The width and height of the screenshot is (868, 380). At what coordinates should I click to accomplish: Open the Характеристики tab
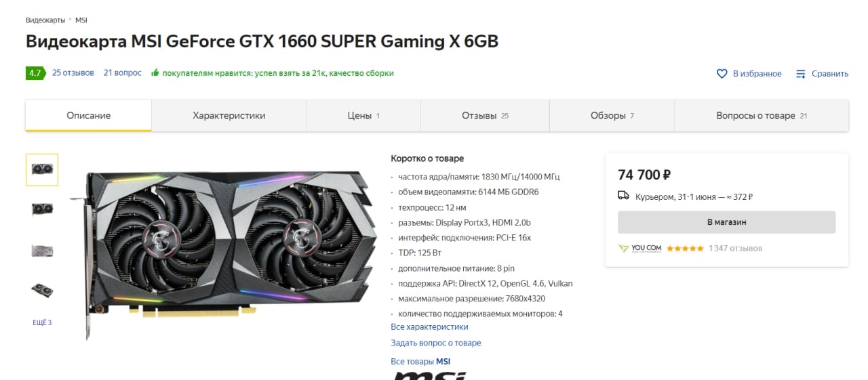pyautogui.click(x=229, y=116)
